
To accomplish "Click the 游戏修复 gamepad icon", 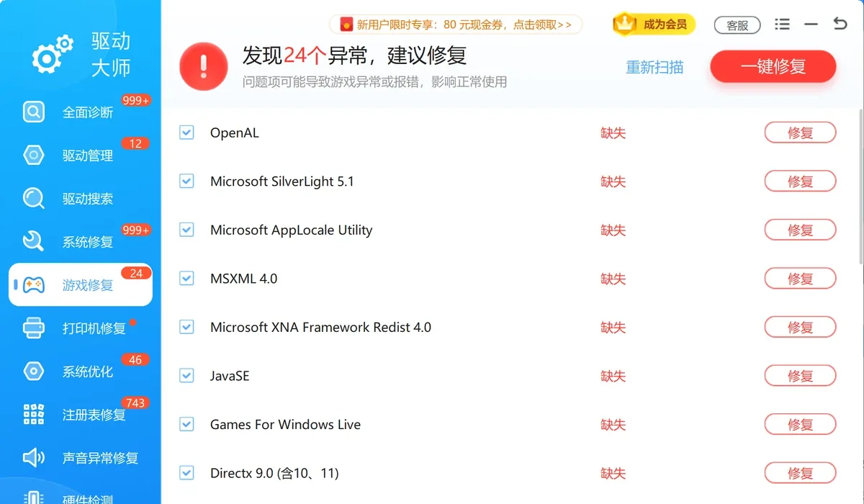I will pos(34,285).
